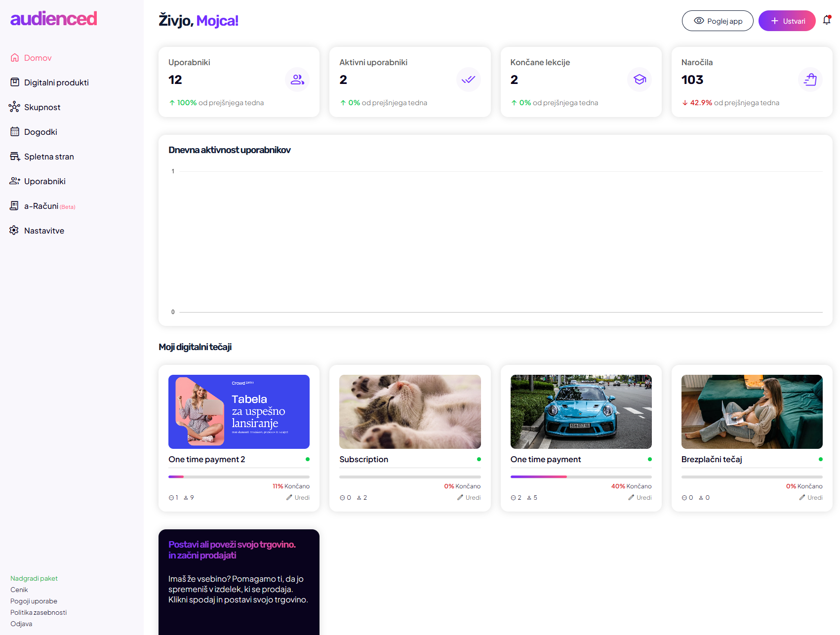This screenshot has width=840, height=635.
Task: Edit the One time payment 2 course
Action: click(298, 498)
